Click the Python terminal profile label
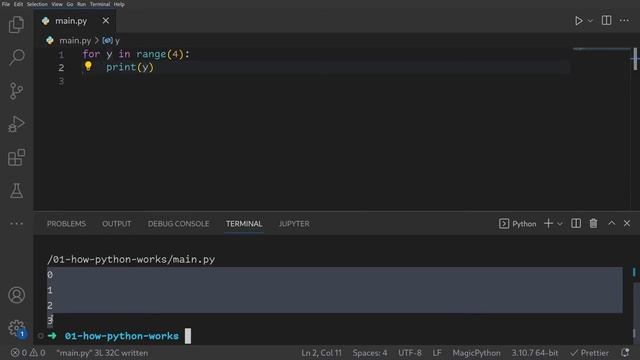This screenshot has height=360, width=640. [x=518, y=224]
